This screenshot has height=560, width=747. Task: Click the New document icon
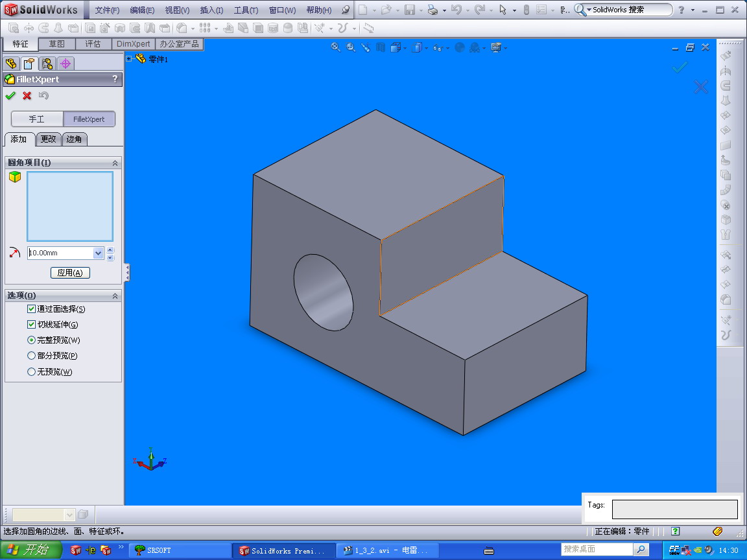click(x=363, y=10)
